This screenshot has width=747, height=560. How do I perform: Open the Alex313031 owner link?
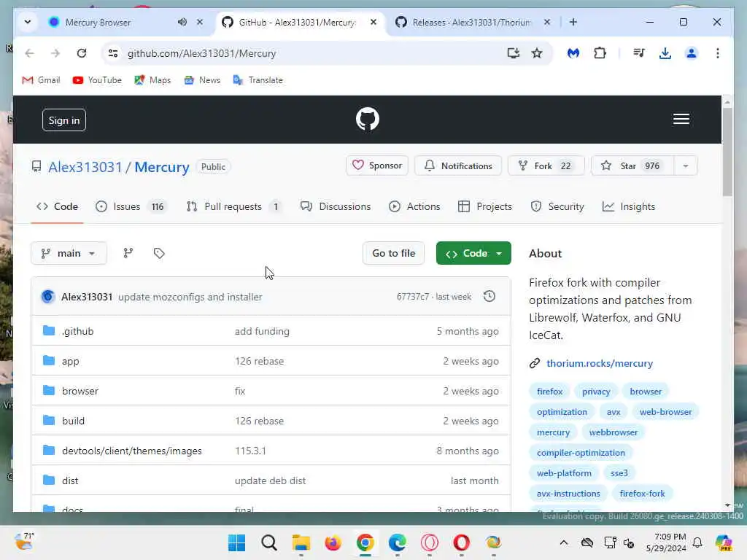(85, 167)
